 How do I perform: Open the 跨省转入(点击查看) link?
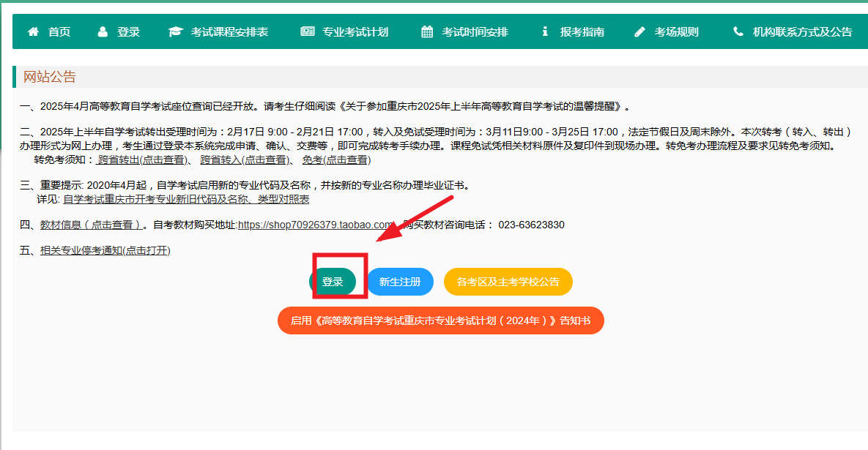click(245, 160)
